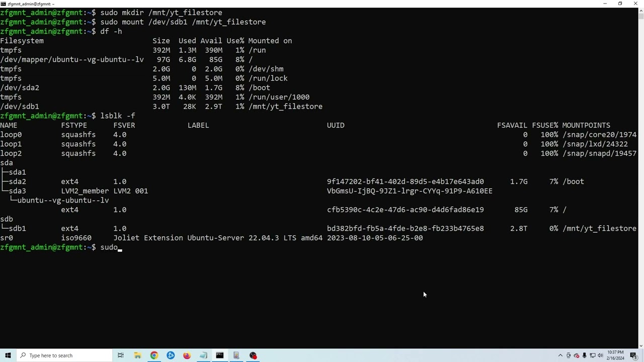
Task: Open the cloud sync error tray icon
Action: tap(577, 355)
